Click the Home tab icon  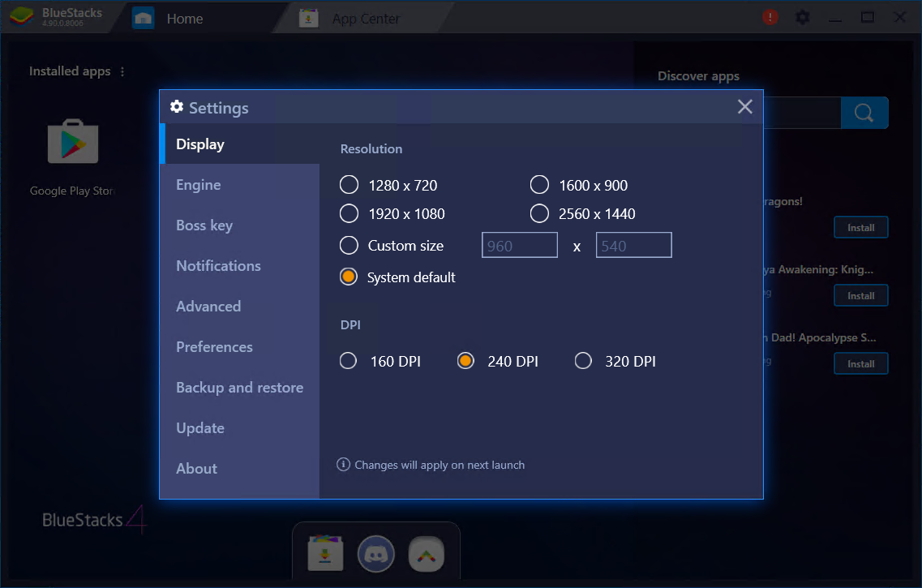click(x=143, y=19)
